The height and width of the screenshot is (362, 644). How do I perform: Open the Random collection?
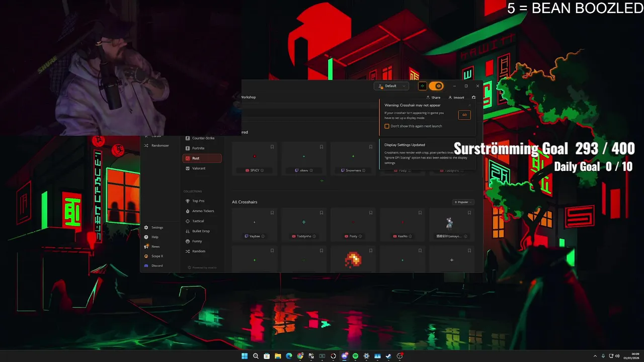point(202,251)
